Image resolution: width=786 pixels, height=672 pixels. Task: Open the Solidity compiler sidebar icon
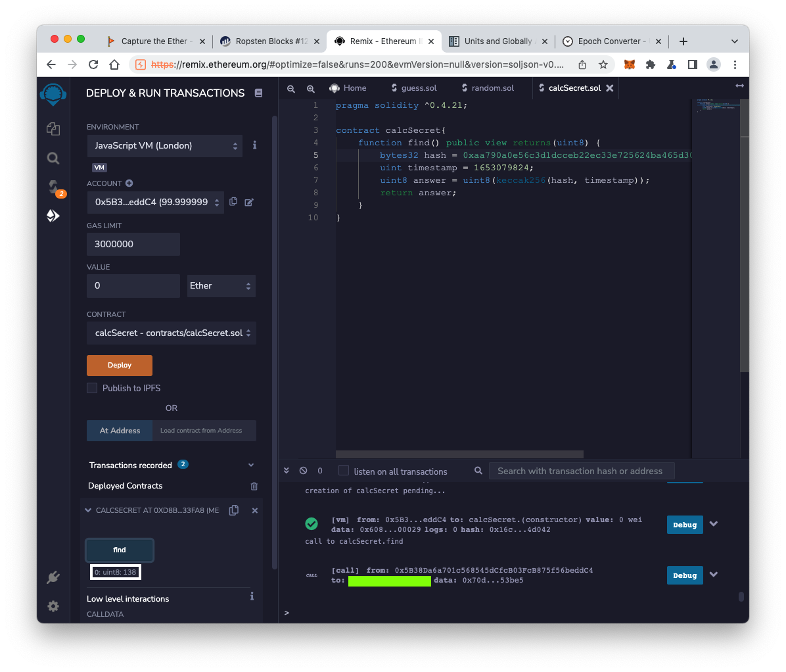coord(53,187)
